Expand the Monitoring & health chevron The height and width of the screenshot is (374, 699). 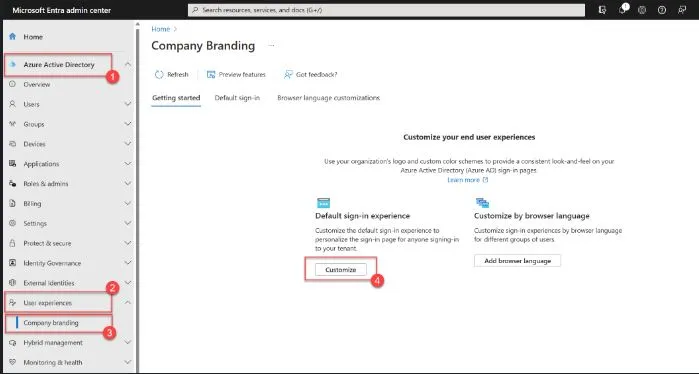pos(128,362)
